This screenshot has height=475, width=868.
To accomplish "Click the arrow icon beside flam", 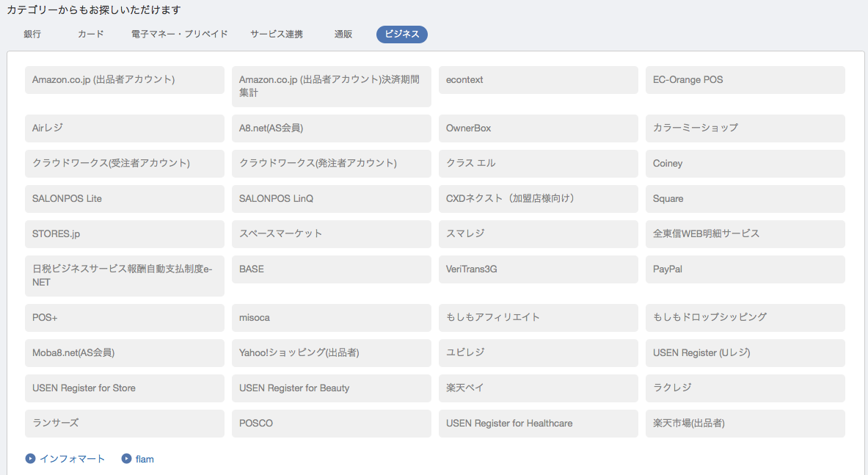I will (126, 458).
